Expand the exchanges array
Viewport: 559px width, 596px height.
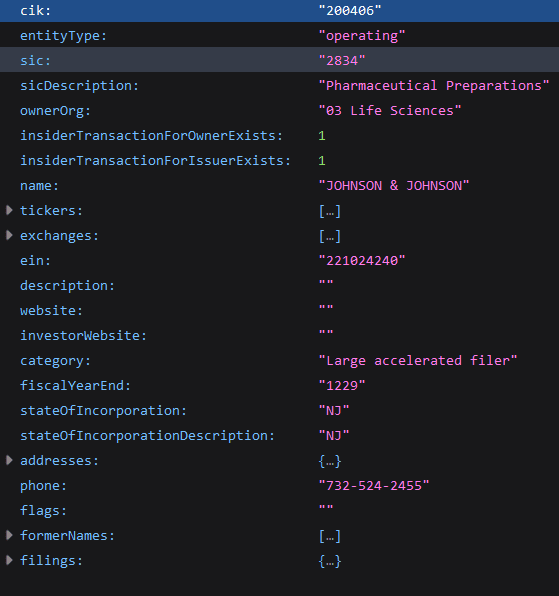(10, 235)
